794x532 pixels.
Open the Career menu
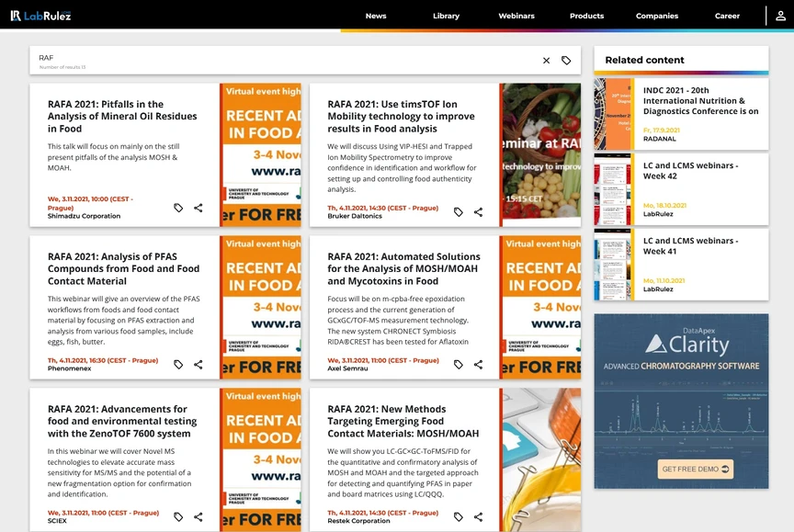click(727, 16)
